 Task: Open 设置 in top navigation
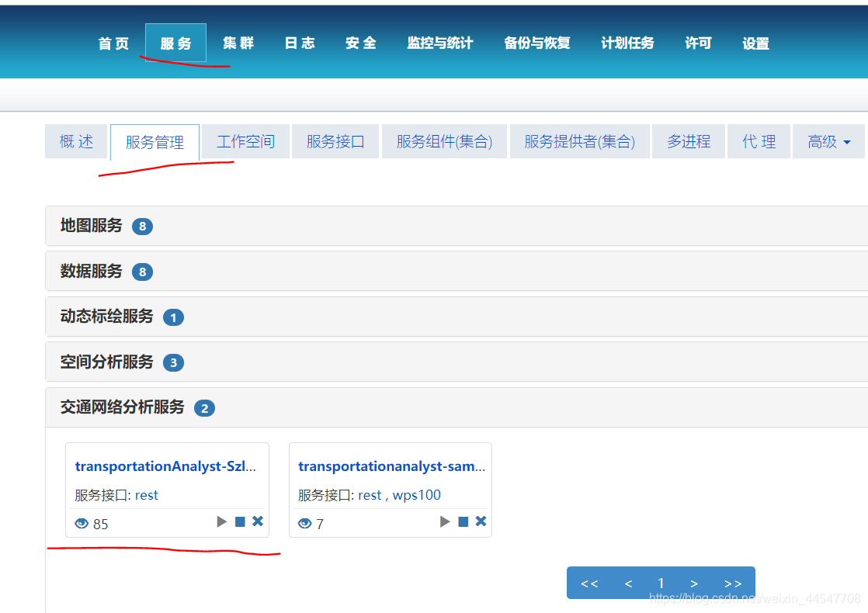coord(755,43)
